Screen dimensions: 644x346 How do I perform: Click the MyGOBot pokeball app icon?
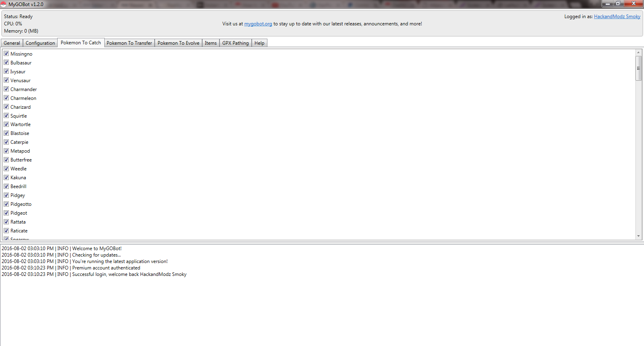coord(3,4)
